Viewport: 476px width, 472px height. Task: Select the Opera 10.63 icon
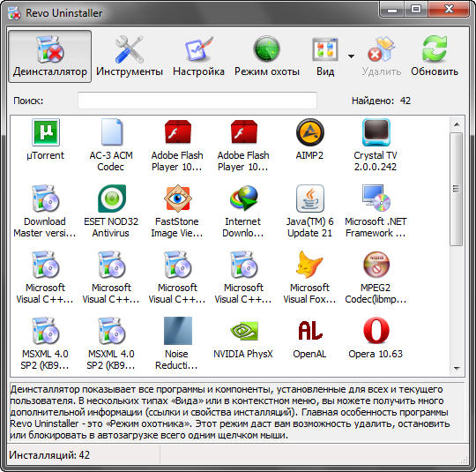pos(376,331)
